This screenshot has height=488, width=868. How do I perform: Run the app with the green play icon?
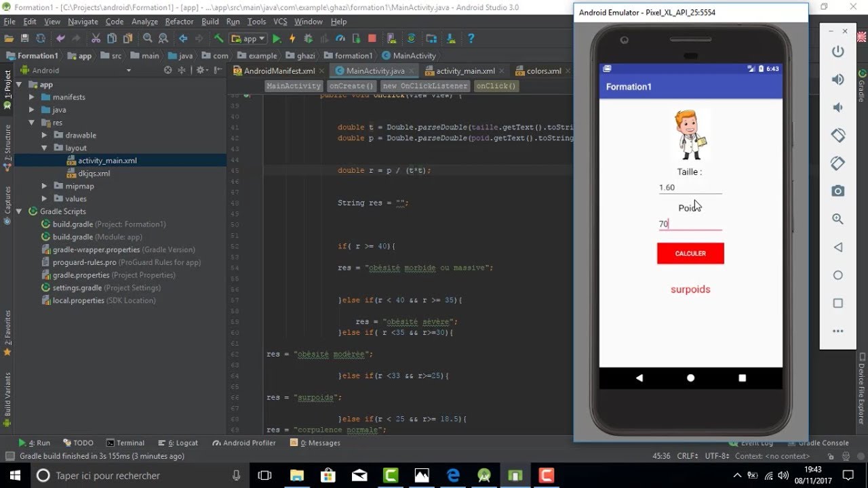pos(277,39)
